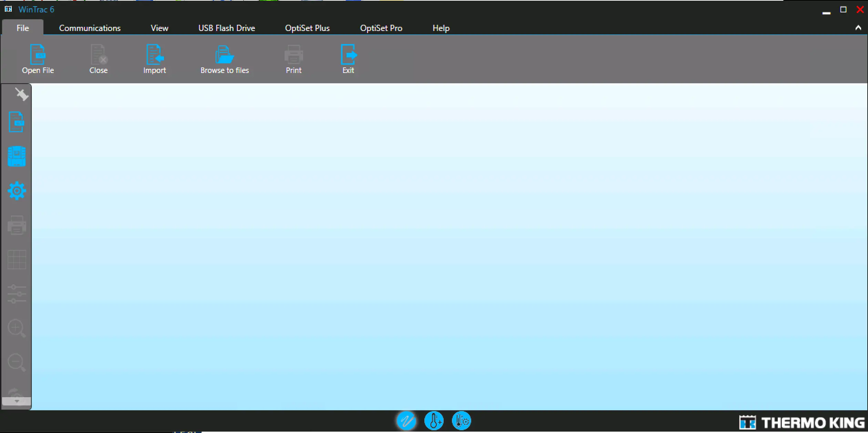
Task: Select the adjustment sliders icon in sidebar
Action: 16,294
